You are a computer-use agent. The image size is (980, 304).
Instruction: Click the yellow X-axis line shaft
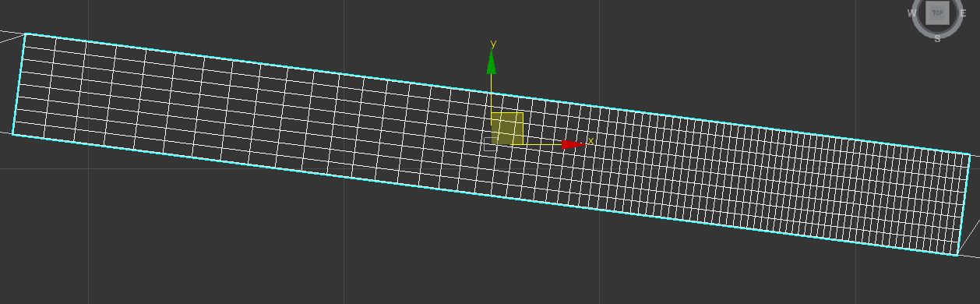click(542, 144)
